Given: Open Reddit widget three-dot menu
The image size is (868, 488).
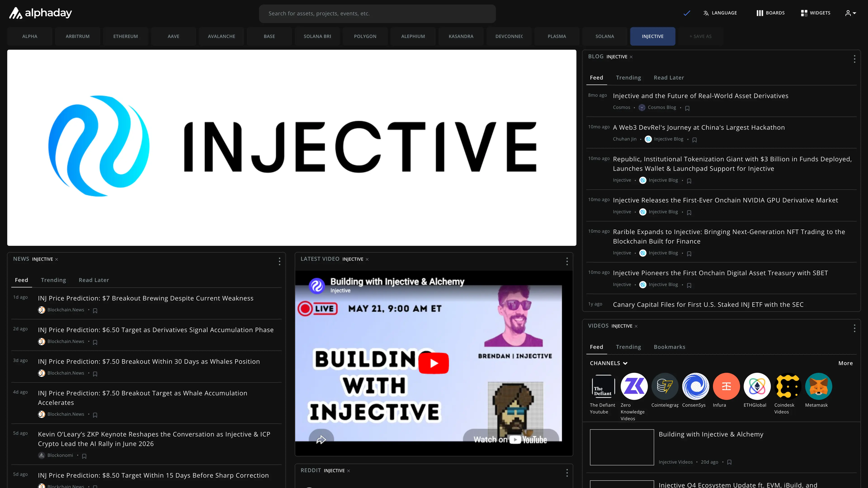Looking at the screenshot, I should click(567, 473).
